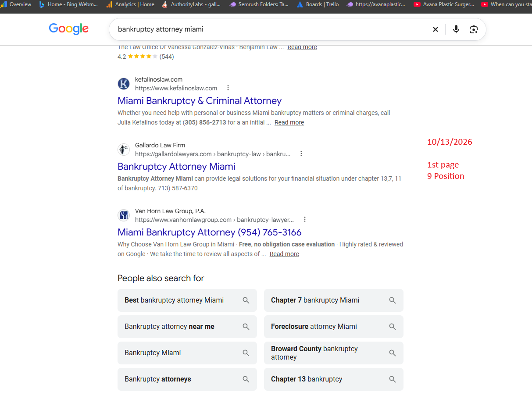Click 'Van Horn Law Group, P.A.' site name
Viewport: 532px width, 410px height.
tap(170, 211)
